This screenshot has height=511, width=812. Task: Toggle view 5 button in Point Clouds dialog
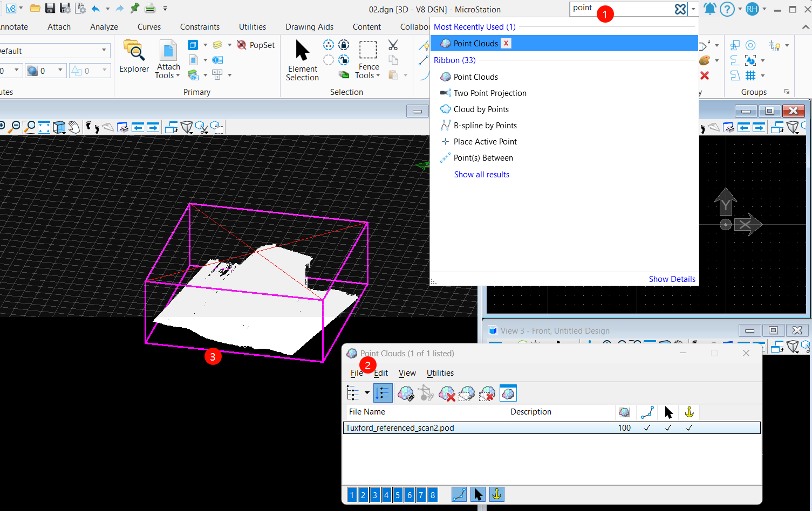398,495
